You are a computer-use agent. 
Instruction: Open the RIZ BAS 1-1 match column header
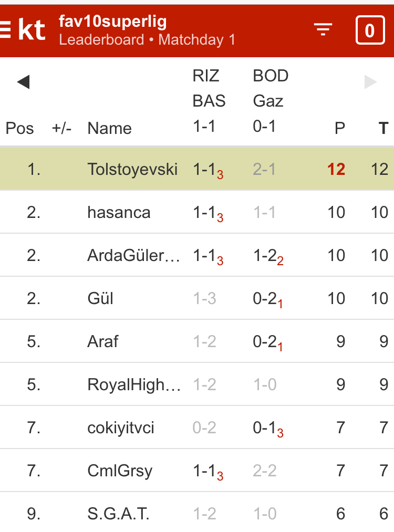(209, 101)
